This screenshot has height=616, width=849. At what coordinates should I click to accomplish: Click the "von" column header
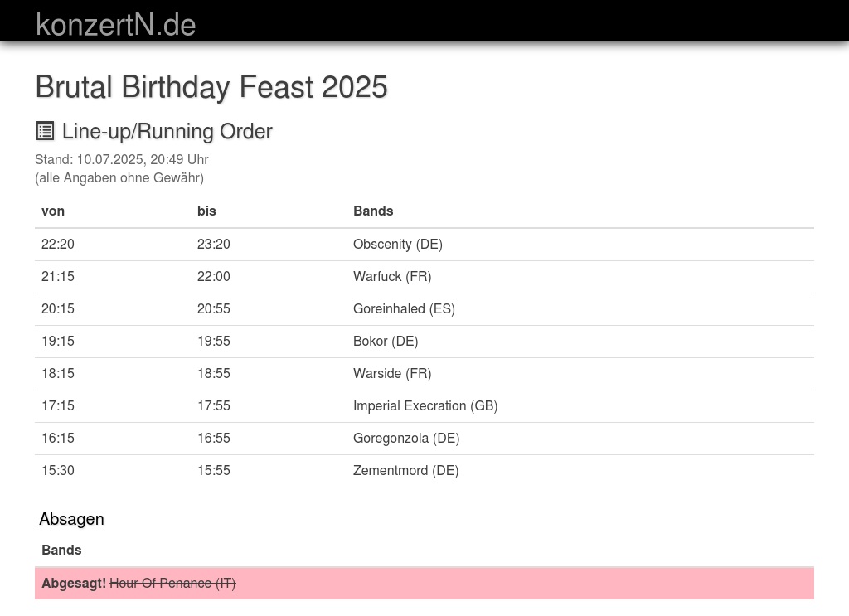pyautogui.click(x=53, y=211)
